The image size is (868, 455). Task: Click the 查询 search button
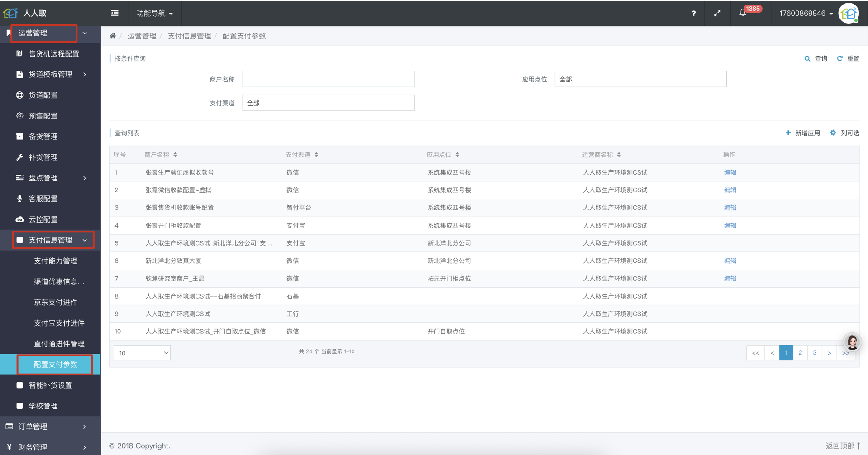pos(816,58)
